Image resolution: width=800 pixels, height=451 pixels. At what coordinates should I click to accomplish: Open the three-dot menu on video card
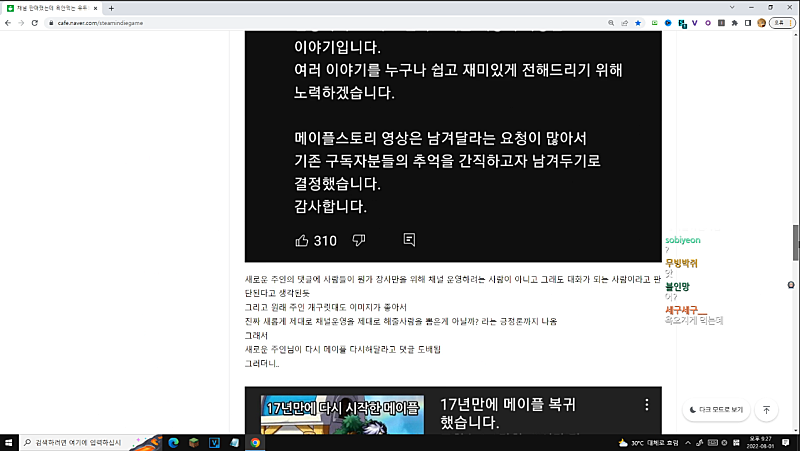(646, 405)
